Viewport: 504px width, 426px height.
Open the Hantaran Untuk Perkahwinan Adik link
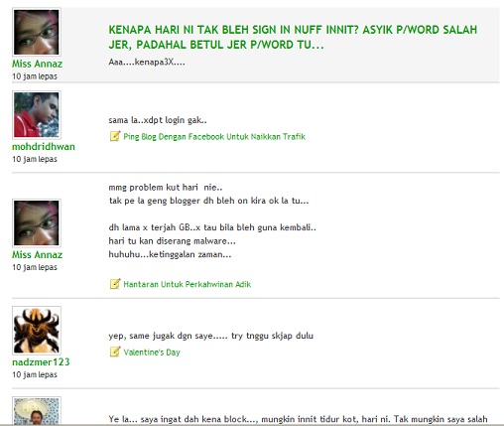tap(188, 284)
